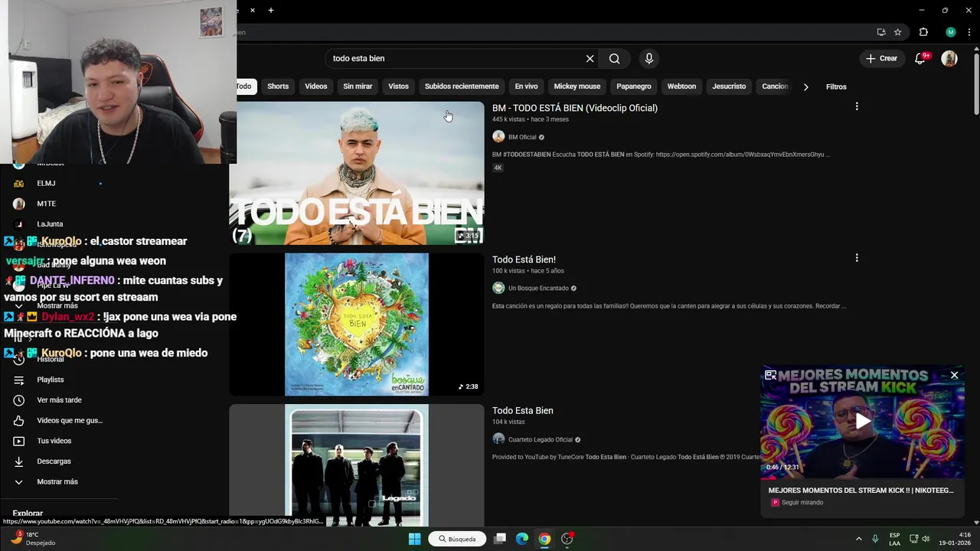Open the Un Bosque Encantado channel avatar
Viewport: 980px width, 551px height.
coord(498,288)
